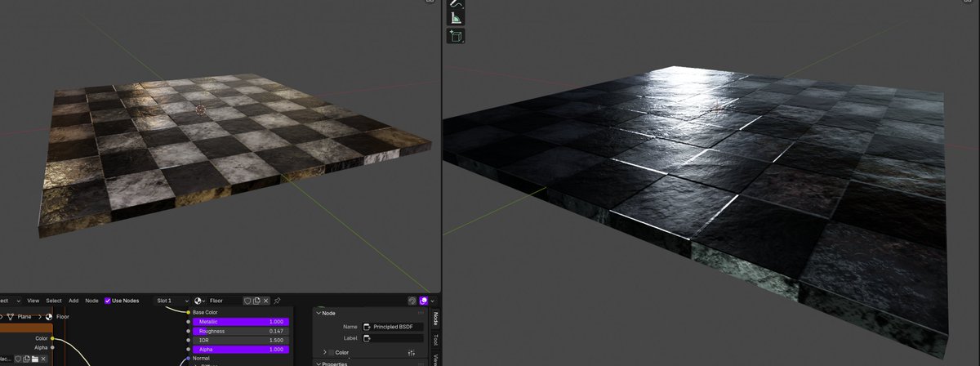Click the empty node Label field
Screen dimensions: 980x366
[393, 338]
